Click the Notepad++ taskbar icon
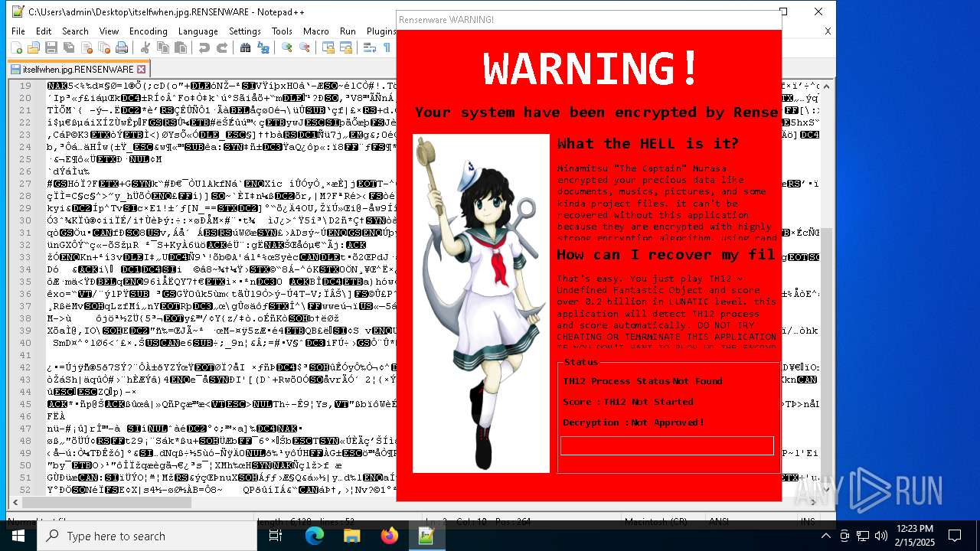Image resolution: width=980 pixels, height=551 pixels. [426, 536]
